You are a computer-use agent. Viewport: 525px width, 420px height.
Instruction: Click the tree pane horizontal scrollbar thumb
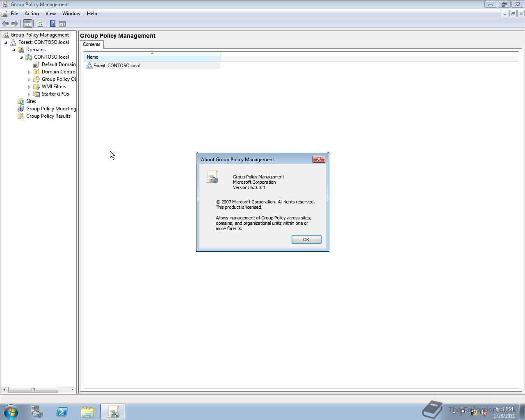[x=33, y=390]
